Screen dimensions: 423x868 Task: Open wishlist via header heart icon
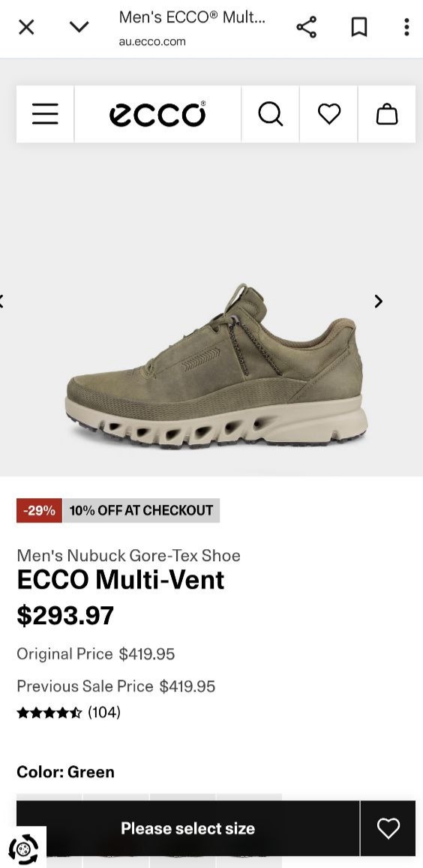[329, 114]
